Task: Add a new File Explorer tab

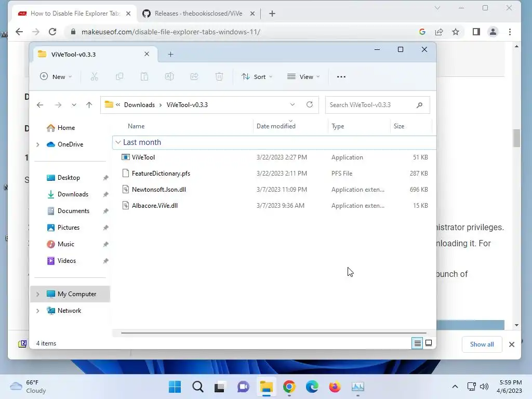Action: tap(170, 54)
